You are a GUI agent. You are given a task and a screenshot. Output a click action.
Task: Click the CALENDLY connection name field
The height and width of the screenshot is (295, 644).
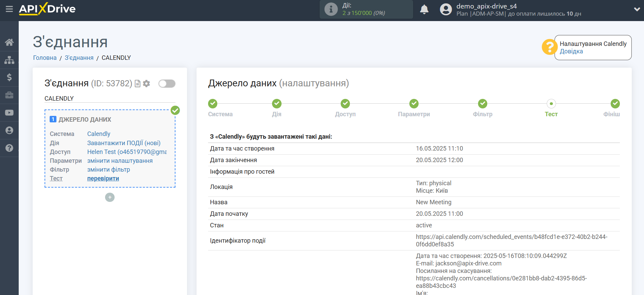coord(110,99)
